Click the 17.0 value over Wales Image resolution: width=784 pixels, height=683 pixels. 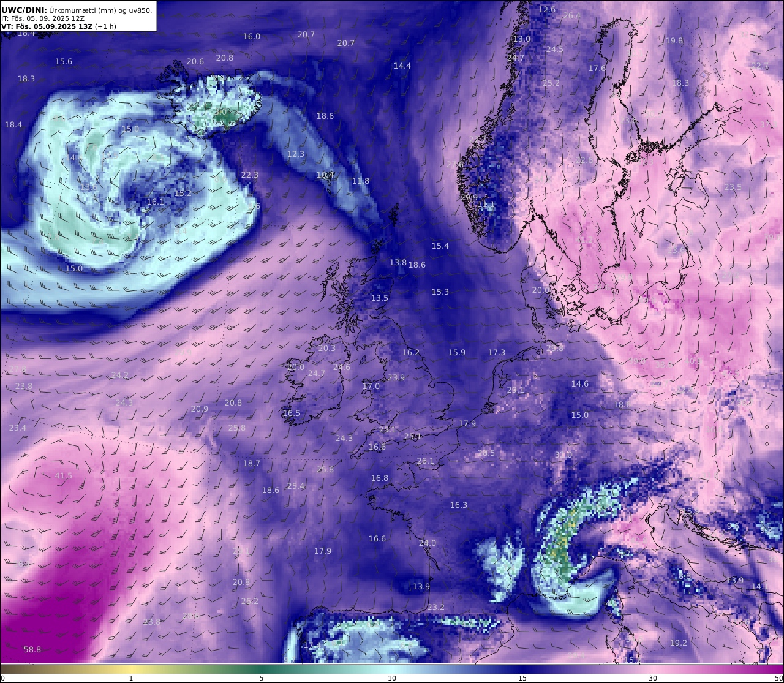click(371, 386)
